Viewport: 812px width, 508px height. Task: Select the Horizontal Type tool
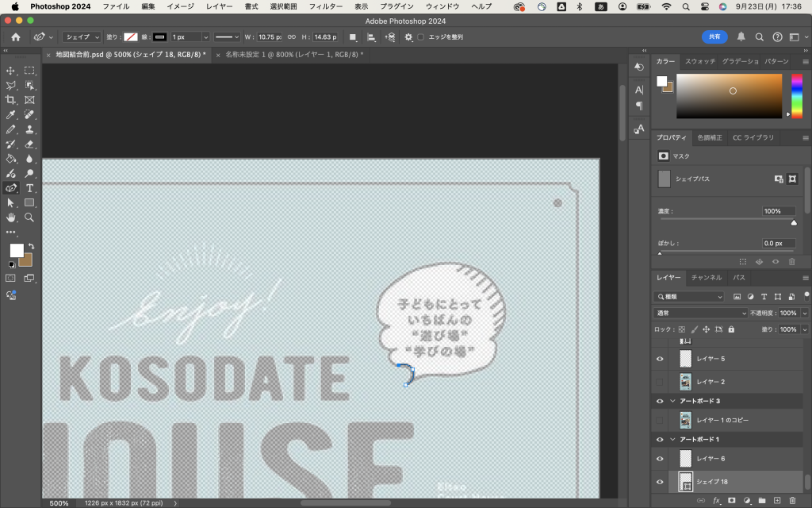[x=29, y=188]
